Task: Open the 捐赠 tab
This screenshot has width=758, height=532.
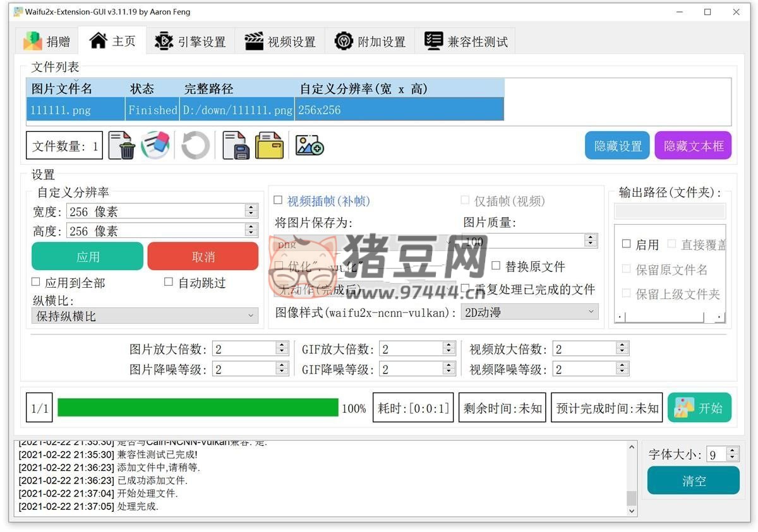Action: pyautogui.click(x=47, y=41)
